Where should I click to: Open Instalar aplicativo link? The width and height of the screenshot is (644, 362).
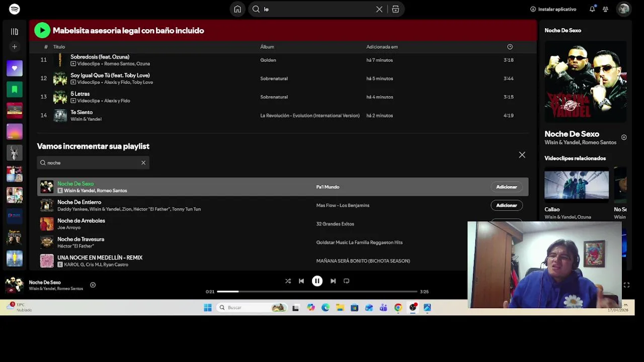[x=553, y=9]
